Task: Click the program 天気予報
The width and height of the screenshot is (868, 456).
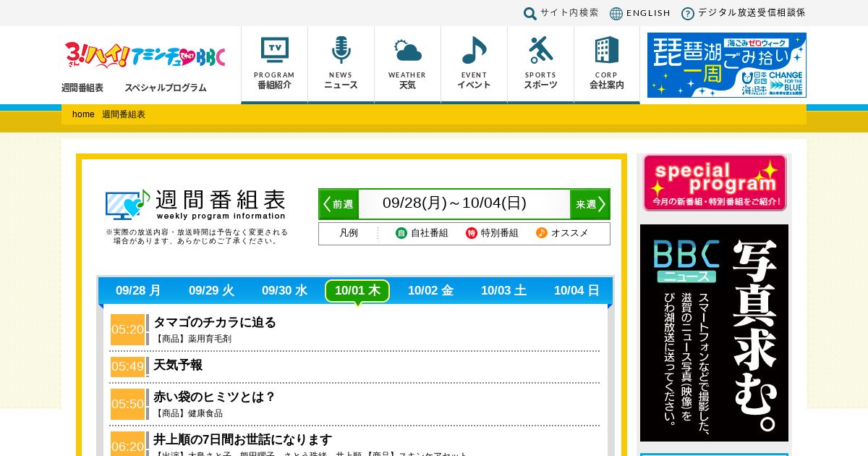Action: [x=178, y=365]
